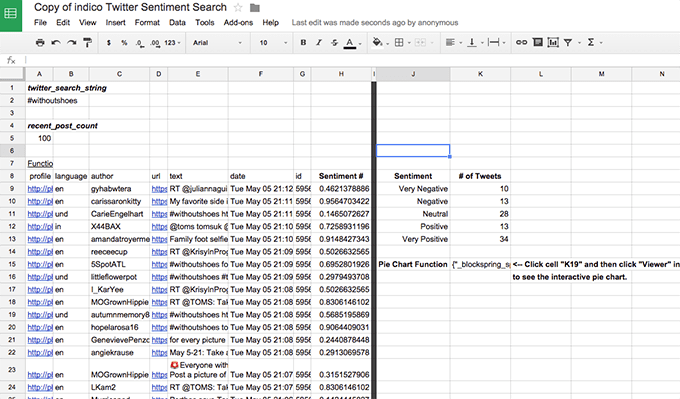680x399 pixels.
Task: Open the fill color picker
Action: point(381,43)
